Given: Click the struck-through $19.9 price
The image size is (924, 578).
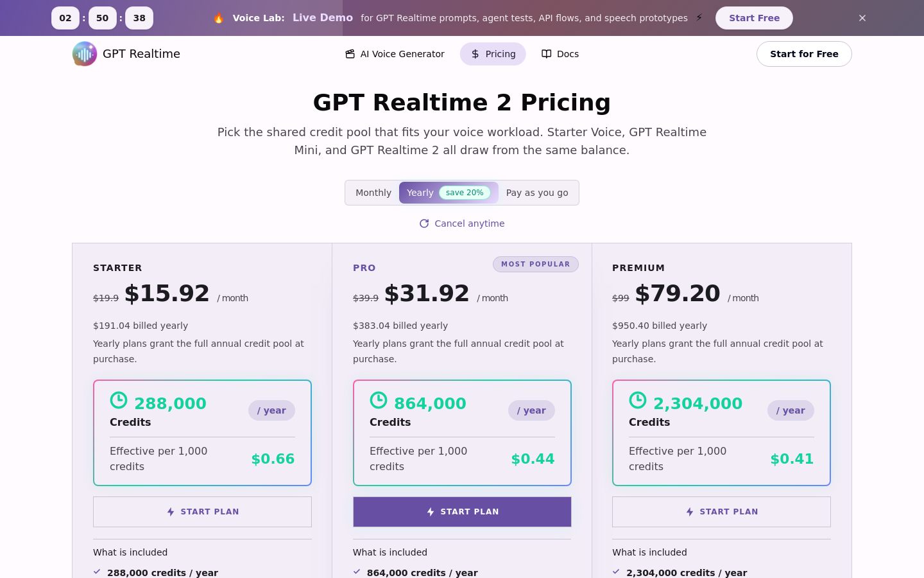Looking at the screenshot, I should (106, 298).
